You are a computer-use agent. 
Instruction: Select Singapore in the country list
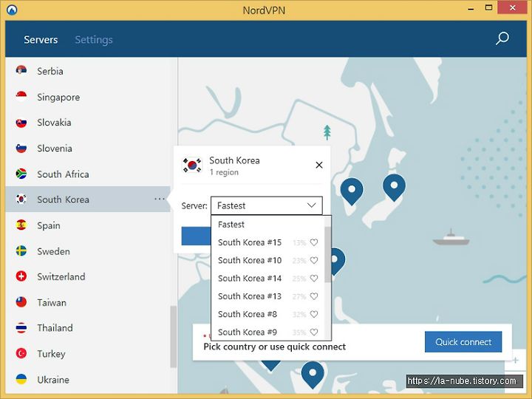(x=88, y=97)
